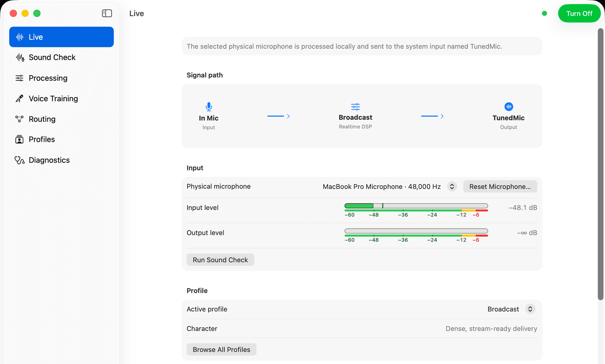Open Voice Training in the sidebar

tap(62, 98)
